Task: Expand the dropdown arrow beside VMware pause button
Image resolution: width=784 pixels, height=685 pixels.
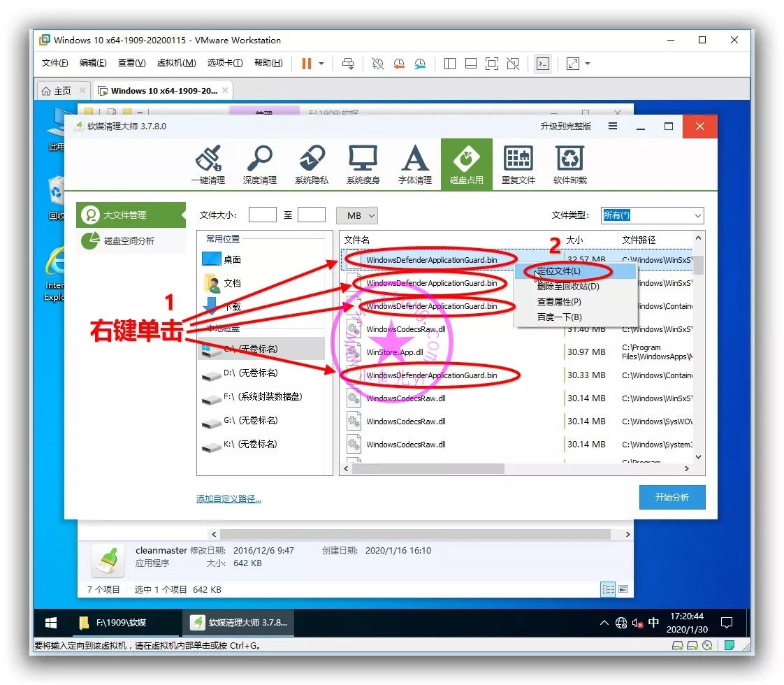Action: [321, 64]
